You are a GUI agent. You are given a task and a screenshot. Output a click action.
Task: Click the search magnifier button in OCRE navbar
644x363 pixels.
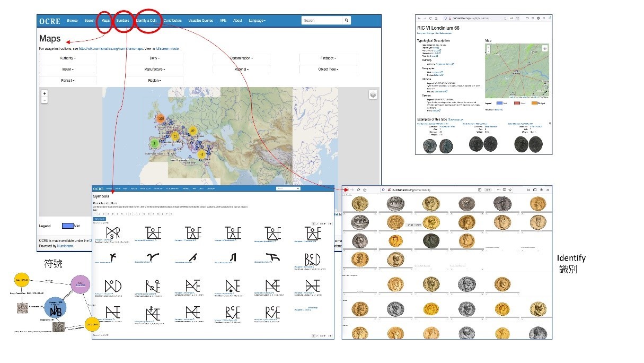coord(346,21)
